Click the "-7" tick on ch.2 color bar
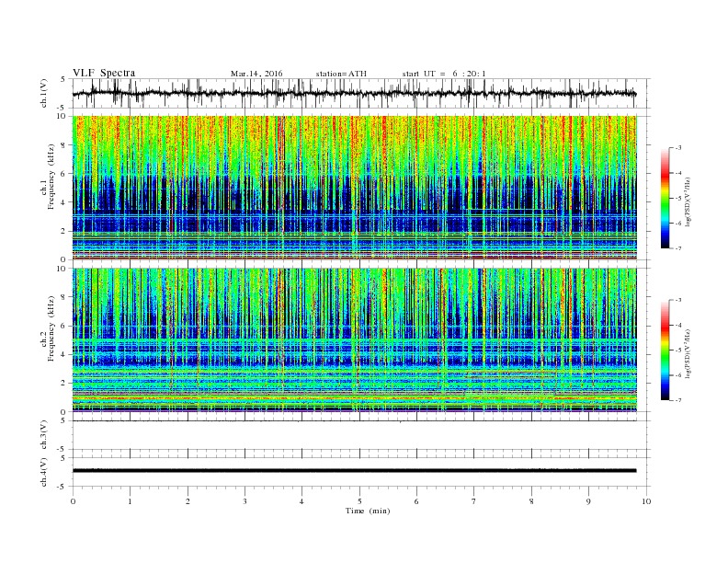728x563 pixels. [678, 400]
